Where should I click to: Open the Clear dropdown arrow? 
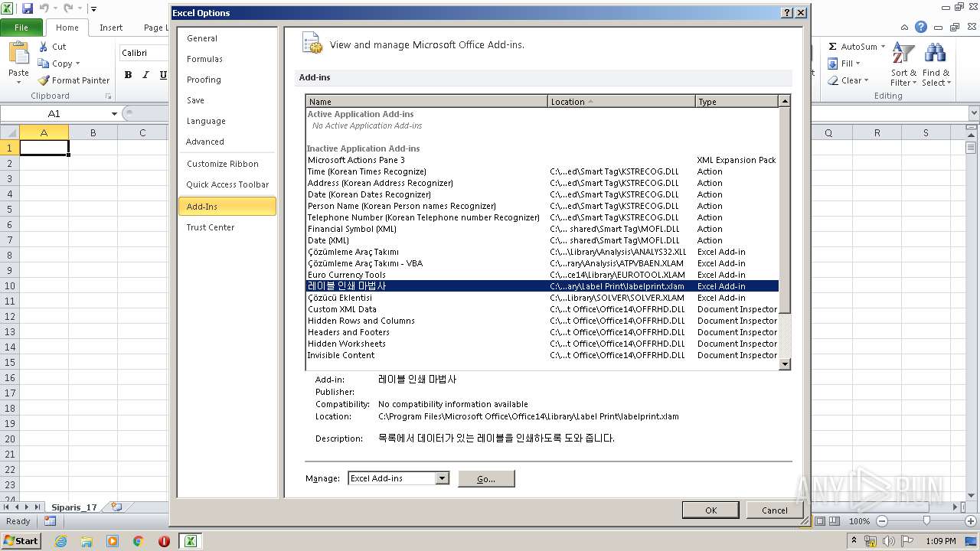pyautogui.click(x=866, y=80)
